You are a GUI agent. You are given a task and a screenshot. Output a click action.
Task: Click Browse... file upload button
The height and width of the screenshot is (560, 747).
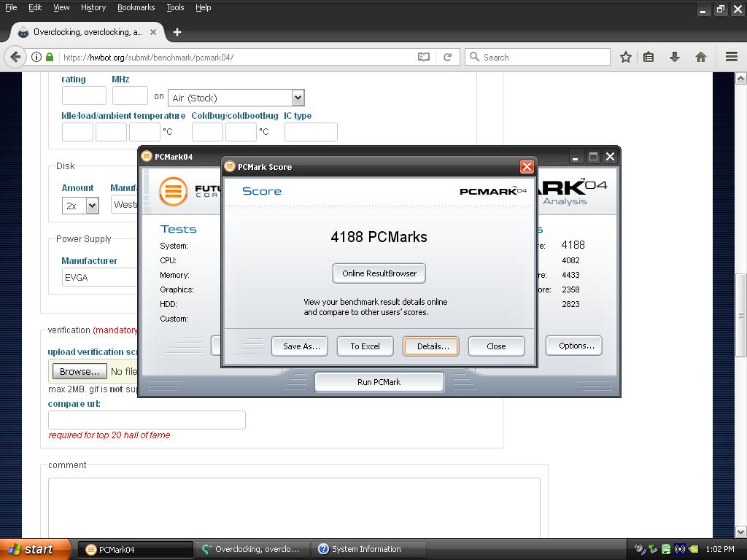pos(80,371)
